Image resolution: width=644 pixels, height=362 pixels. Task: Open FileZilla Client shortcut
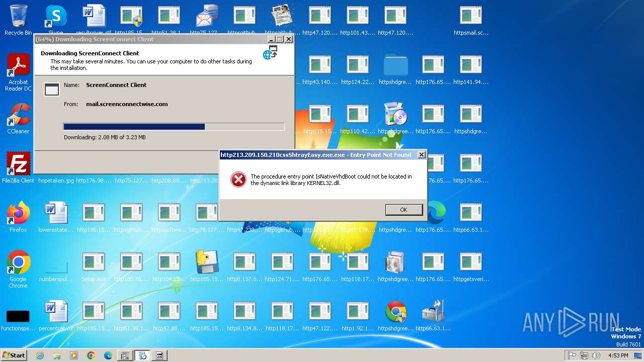pos(18,168)
